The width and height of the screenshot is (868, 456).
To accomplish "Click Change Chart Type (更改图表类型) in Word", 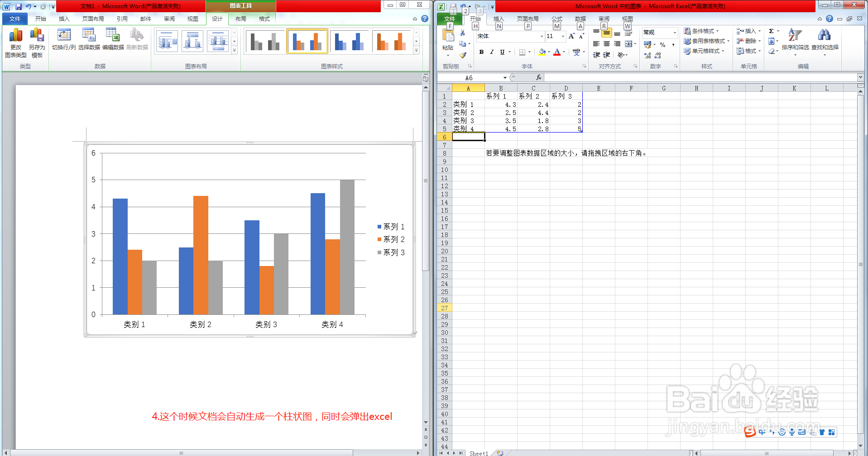I will point(16,43).
